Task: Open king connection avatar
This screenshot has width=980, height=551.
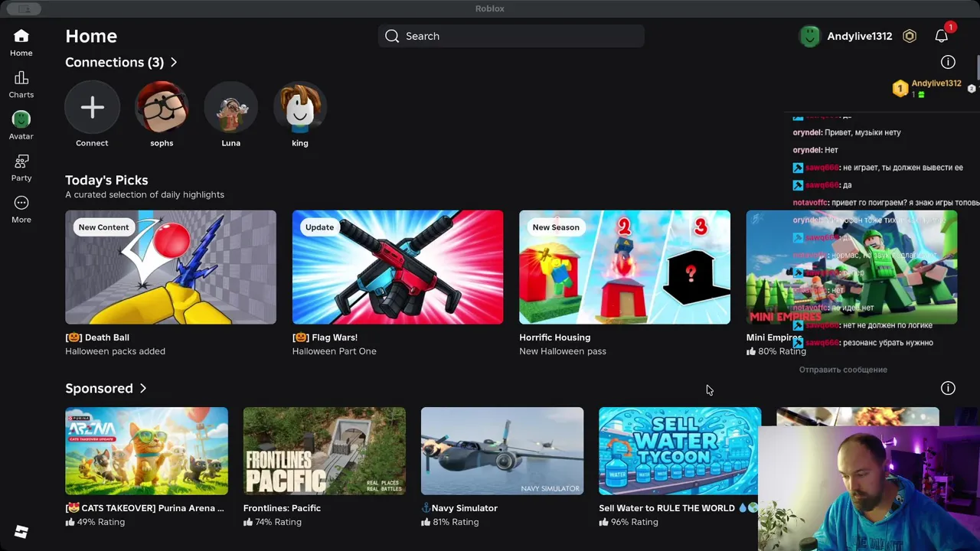Action: click(300, 108)
